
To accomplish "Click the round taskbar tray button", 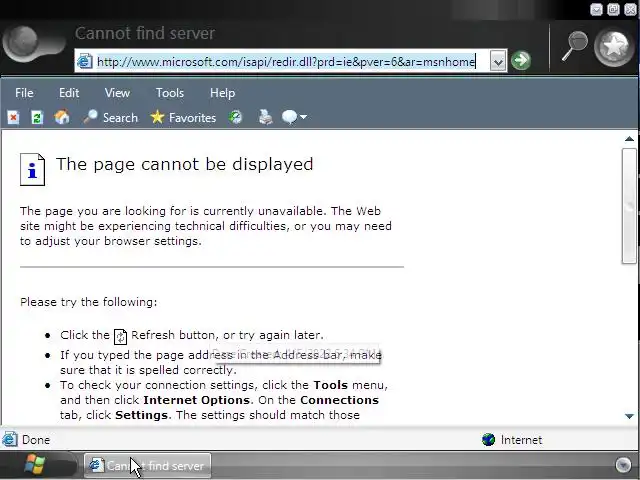I will click(x=623, y=465).
